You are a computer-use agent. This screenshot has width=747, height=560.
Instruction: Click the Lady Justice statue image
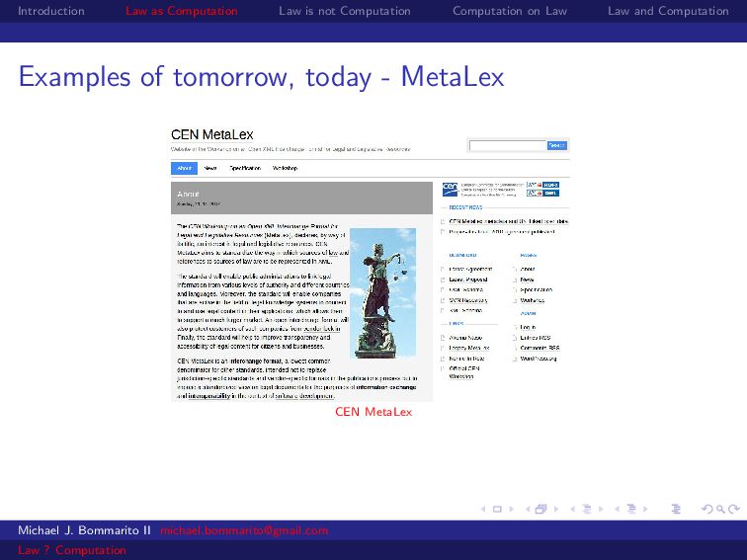click(x=383, y=293)
